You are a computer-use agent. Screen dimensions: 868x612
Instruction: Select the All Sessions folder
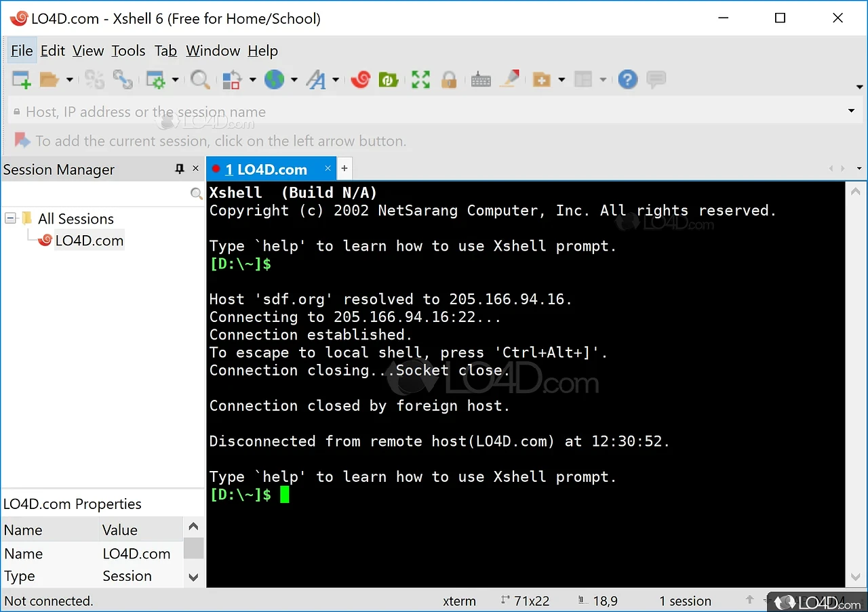click(75, 218)
